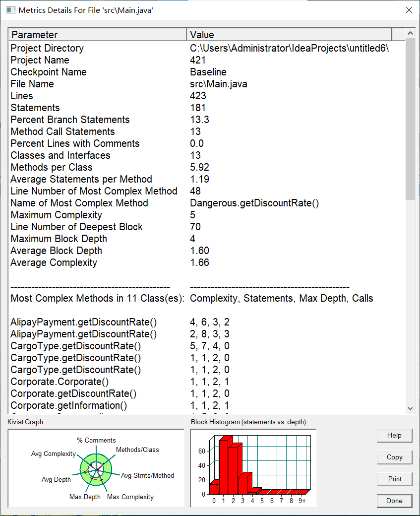Screen dimensions: 420x516
Task: Click the vertical scrollbar thumb
Action: (410, 119)
